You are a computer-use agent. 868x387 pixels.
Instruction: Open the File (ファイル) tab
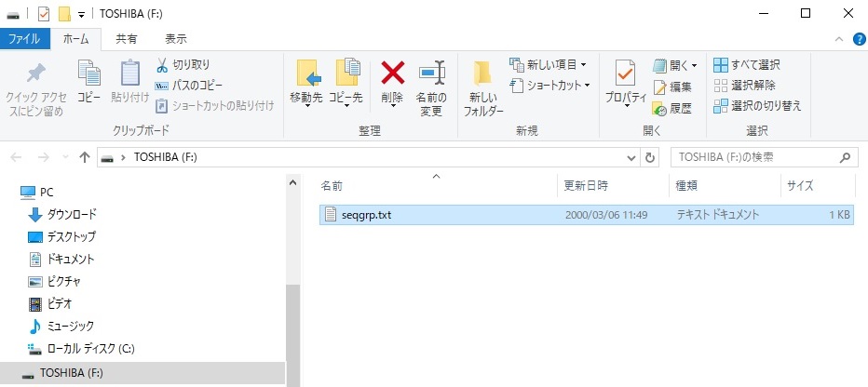(24, 39)
